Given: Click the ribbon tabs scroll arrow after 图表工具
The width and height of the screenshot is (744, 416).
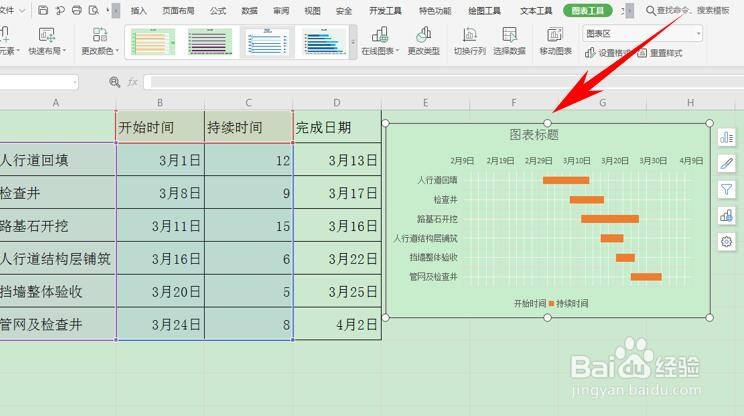Looking at the screenshot, I should coord(629,10).
